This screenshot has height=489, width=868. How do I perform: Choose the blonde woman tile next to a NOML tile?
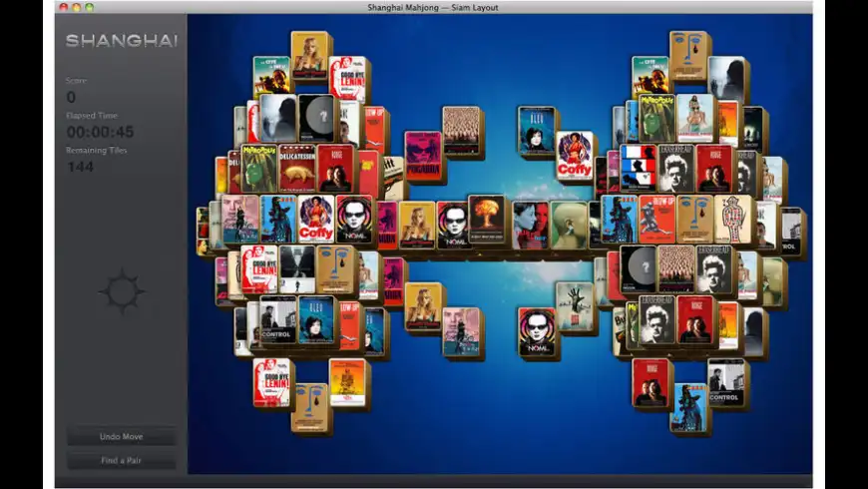pos(416,225)
